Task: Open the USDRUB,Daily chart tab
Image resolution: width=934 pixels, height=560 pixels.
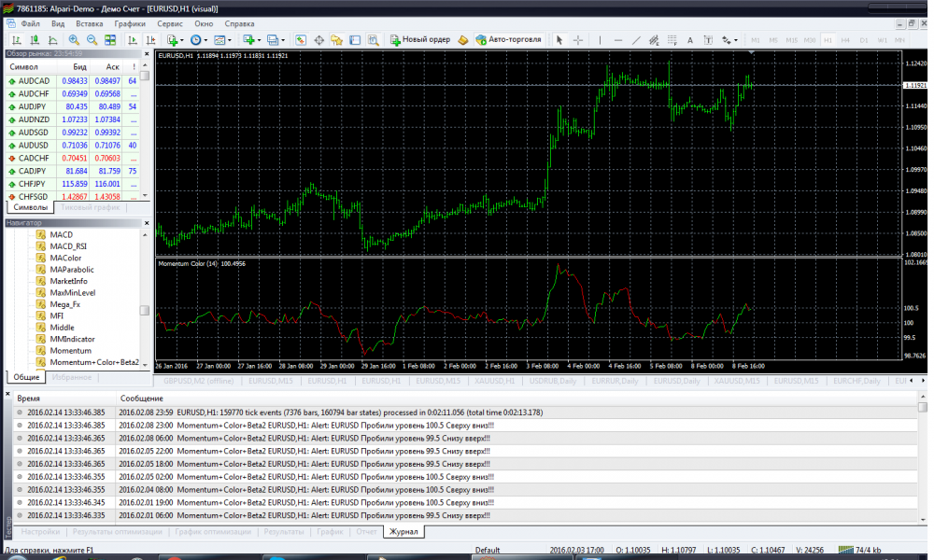Action: tap(553, 381)
